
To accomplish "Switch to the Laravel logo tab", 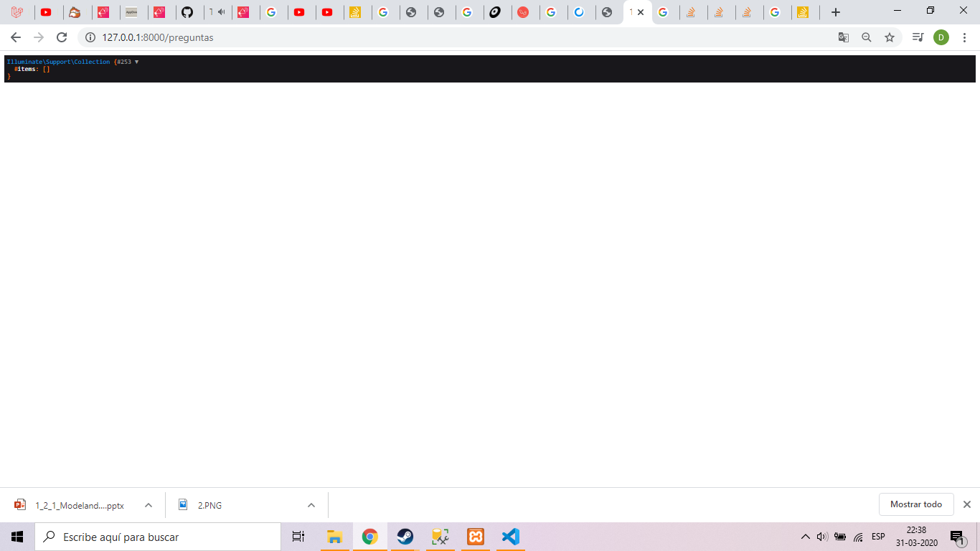I will click(x=17, y=12).
